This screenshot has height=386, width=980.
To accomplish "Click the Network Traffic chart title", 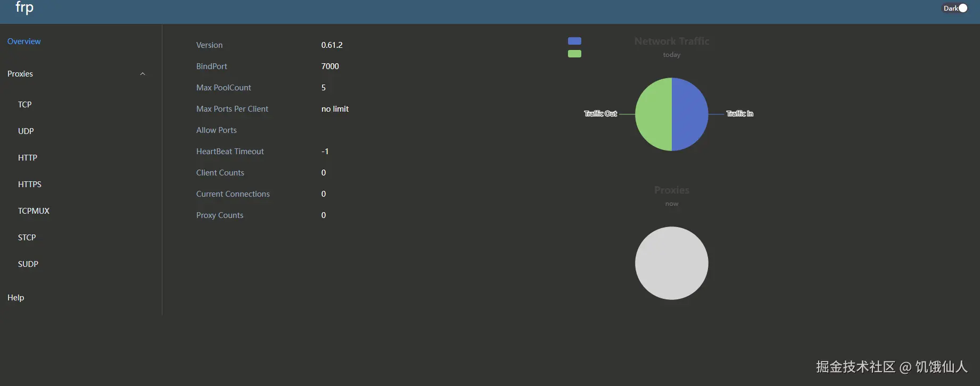I will pos(672,41).
